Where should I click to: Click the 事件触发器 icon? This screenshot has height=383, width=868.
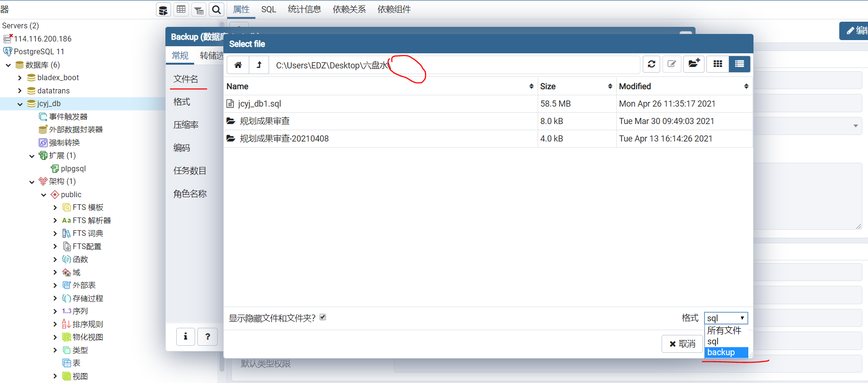(x=43, y=117)
